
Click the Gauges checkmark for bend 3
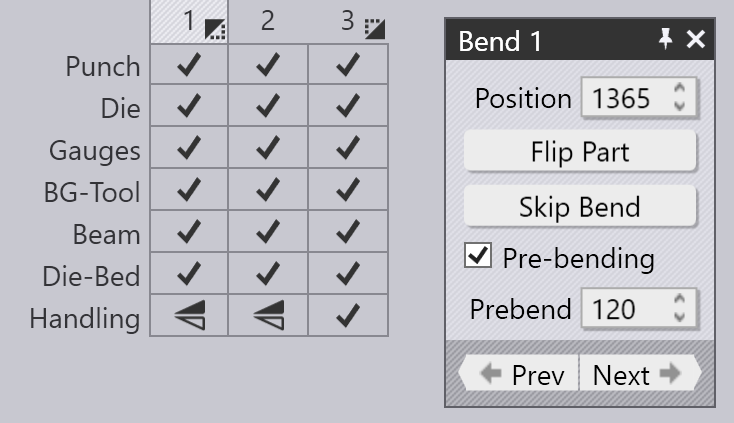(347, 150)
